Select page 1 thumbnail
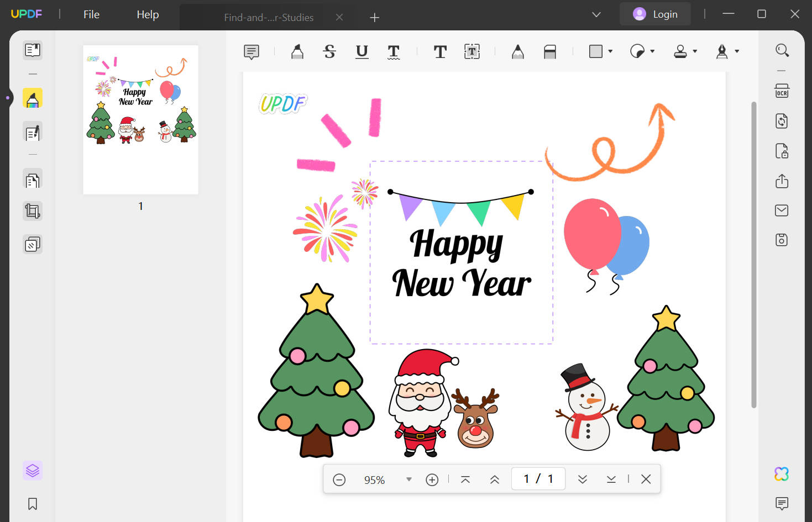 click(x=140, y=120)
